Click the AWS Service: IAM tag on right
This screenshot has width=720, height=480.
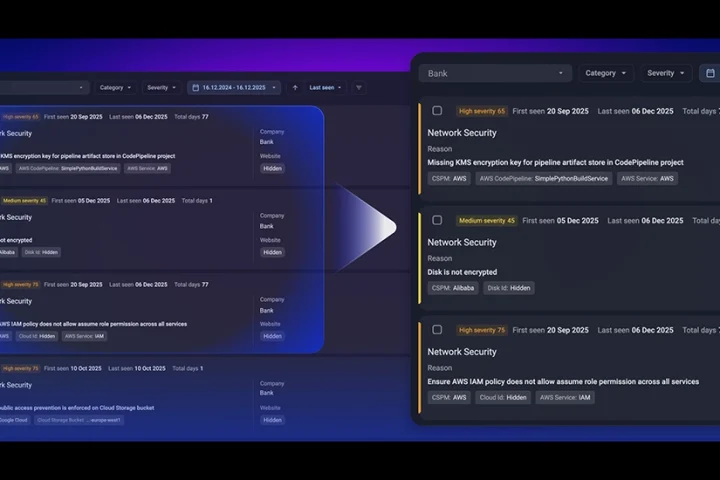[564, 397]
